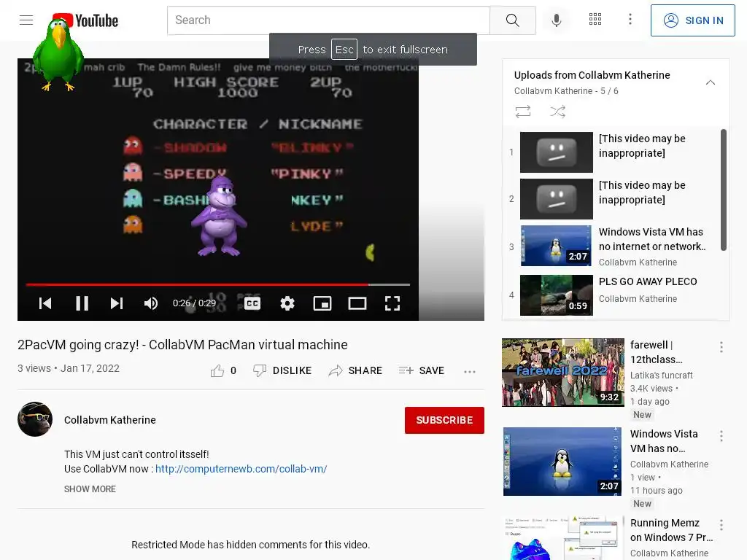Open the hamburger guide menu
Viewport: 747px width, 560px height.
pos(26,20)
